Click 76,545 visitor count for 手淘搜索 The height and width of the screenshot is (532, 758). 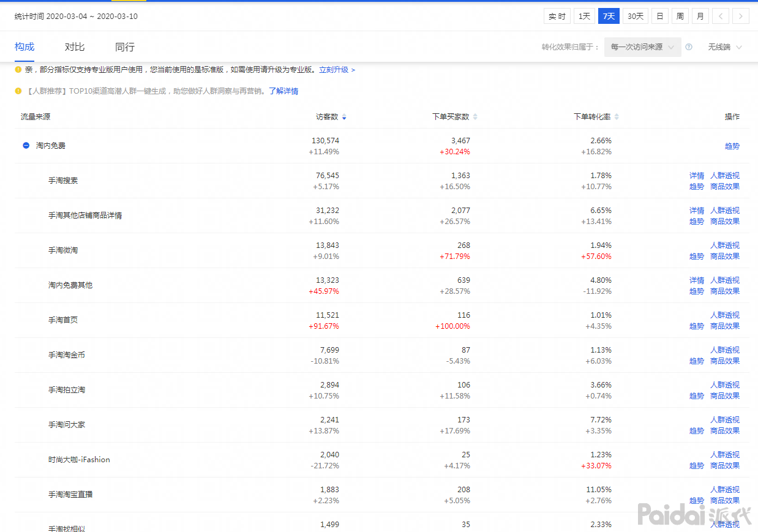(327, 176)
